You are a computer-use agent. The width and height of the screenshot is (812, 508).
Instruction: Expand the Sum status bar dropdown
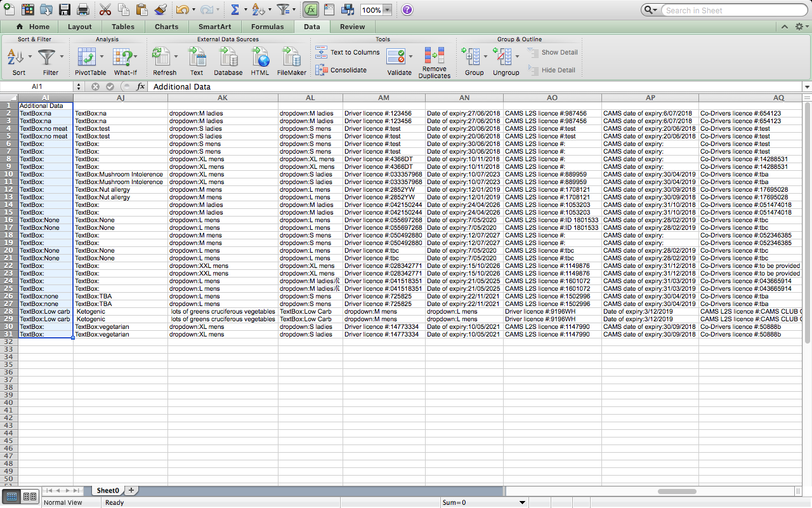(522, 502)
